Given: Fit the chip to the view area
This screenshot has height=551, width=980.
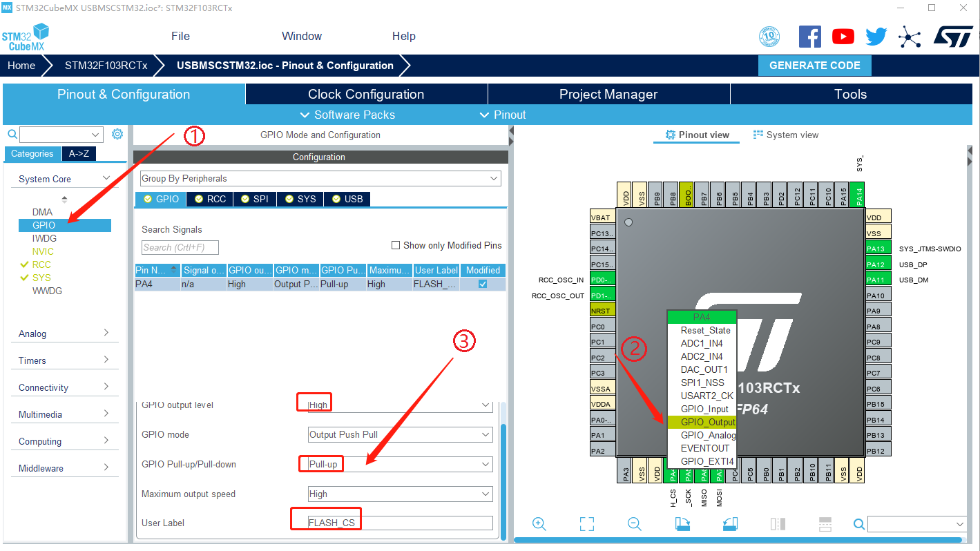Looking at the screenshot, I should (587, 523).
